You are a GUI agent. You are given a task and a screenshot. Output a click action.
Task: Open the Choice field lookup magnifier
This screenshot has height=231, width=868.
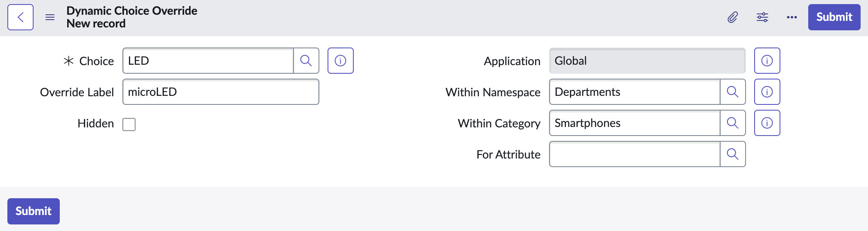coord(306,61)
